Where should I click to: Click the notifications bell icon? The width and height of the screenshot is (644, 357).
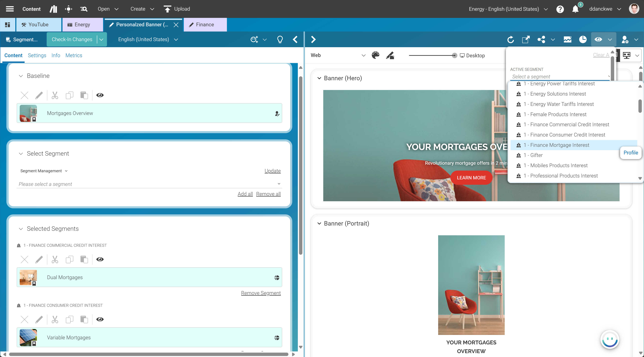pos(575,9)
